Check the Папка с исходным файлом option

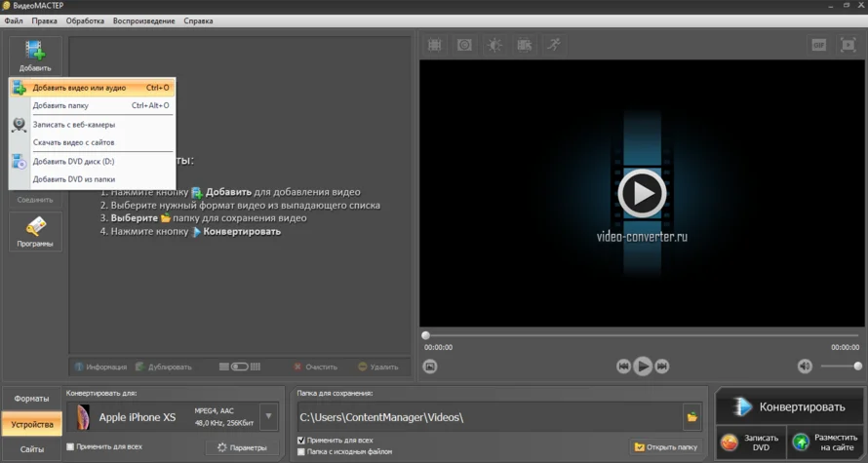(x=301, y=451)
